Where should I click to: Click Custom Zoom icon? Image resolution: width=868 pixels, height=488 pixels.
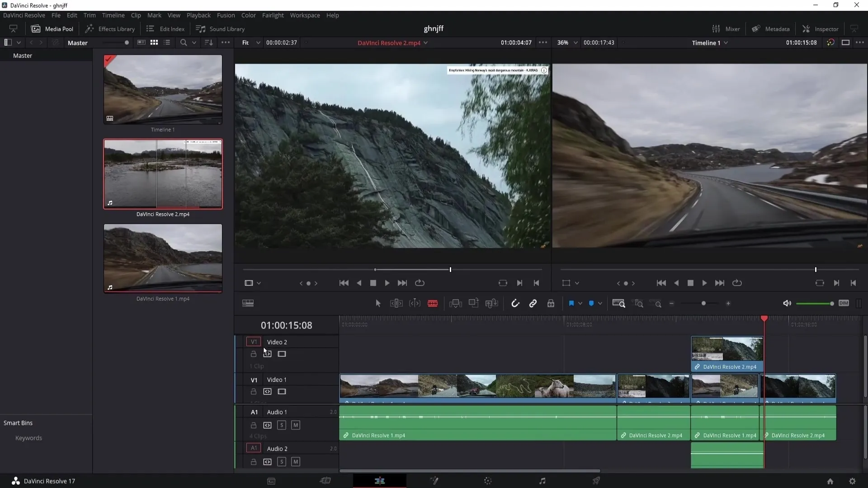click(x=656, y=303)
